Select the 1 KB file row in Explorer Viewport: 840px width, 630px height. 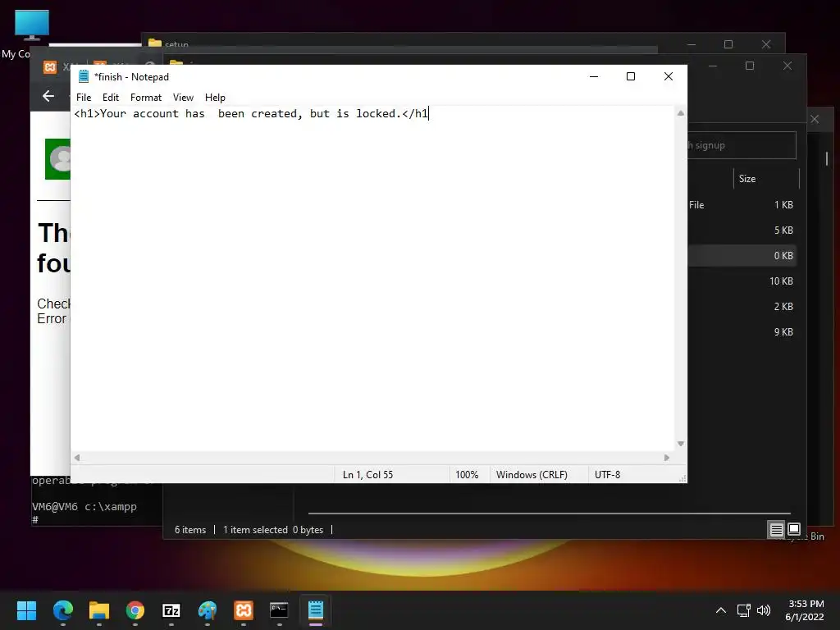pyautogui.click(x=742, y=204)
